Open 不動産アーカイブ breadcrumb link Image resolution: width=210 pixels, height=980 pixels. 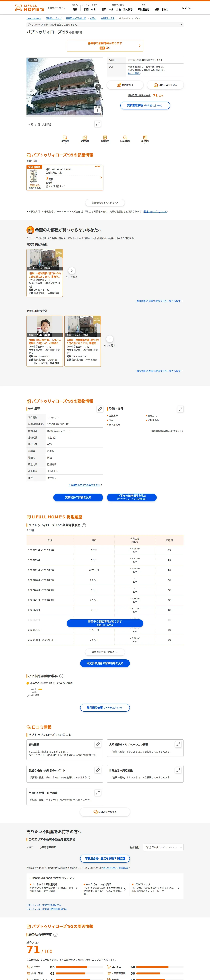pyautogui.click(x=54, y=18)
